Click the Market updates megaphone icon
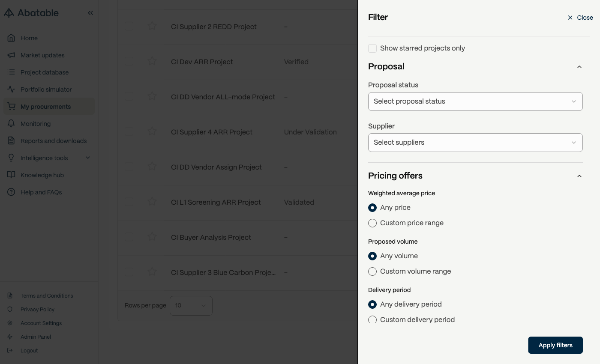Image resolution: width=600 pixels, height=364 pixels. 12,55
